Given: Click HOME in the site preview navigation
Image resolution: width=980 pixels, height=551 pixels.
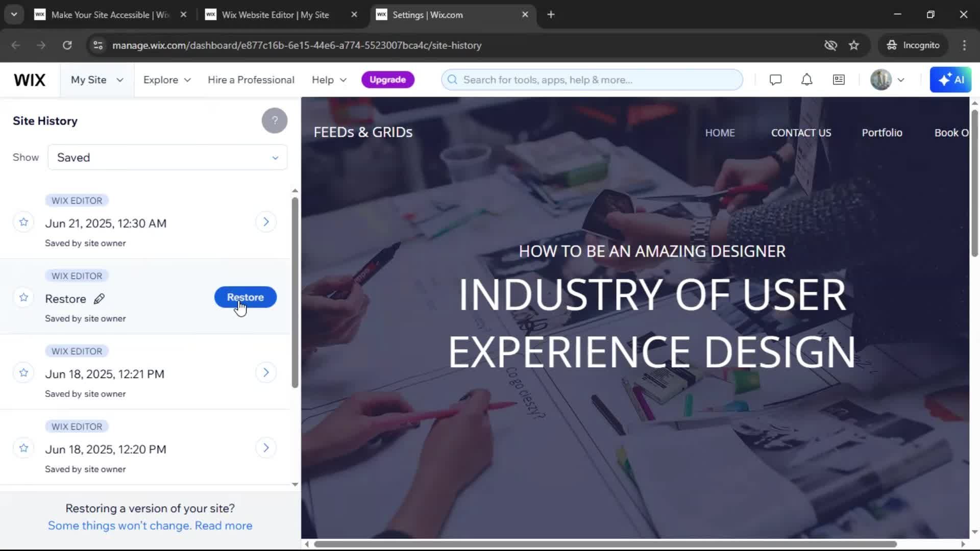Looking at the screenshot, I should point(720,133).
